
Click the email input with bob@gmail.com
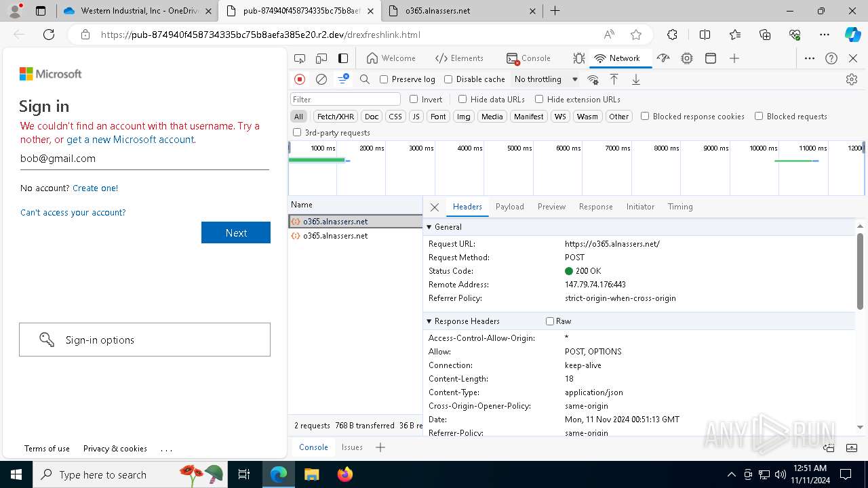(144, 159)
